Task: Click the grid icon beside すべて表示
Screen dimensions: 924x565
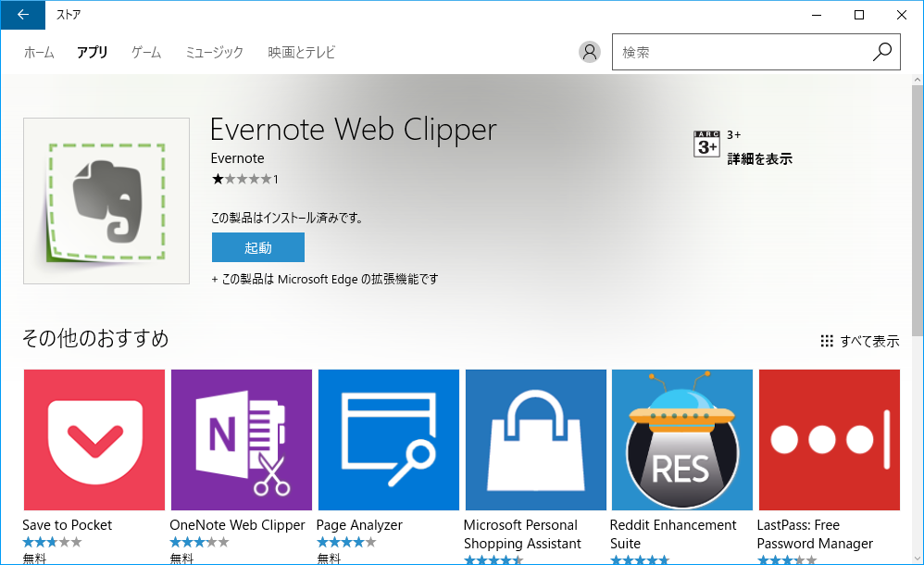Action: pyautogui.click(x=827, y=341)
